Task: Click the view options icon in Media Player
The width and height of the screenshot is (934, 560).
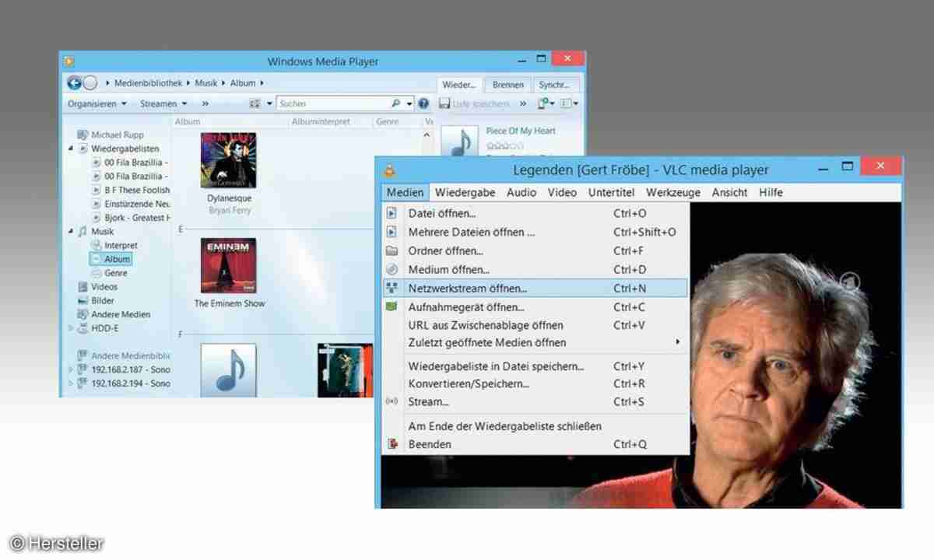Action: point(255,103)
